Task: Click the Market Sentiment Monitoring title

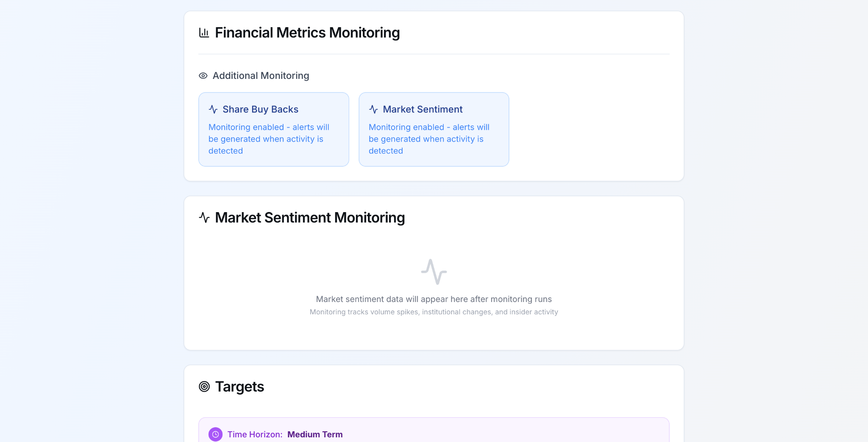Action: [310, 218]
